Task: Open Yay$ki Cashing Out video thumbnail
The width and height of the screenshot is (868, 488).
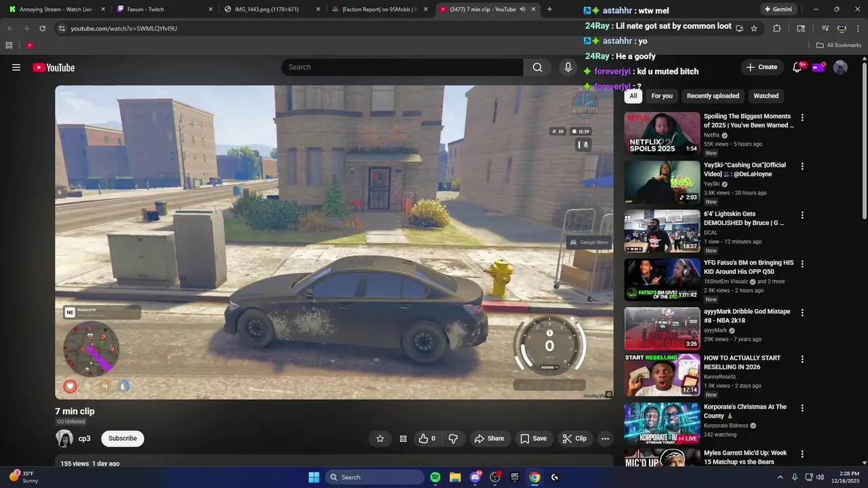Action: [662, 182]
